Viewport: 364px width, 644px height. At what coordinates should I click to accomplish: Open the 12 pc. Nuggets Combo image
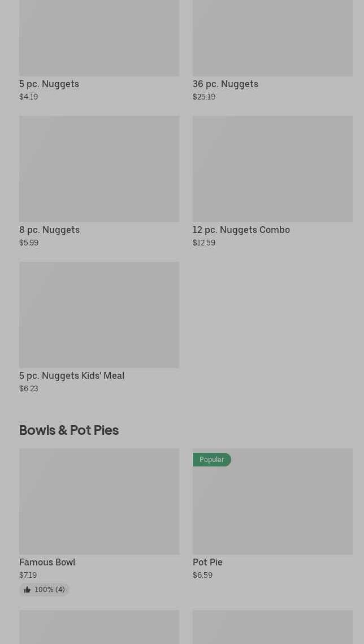272,169
